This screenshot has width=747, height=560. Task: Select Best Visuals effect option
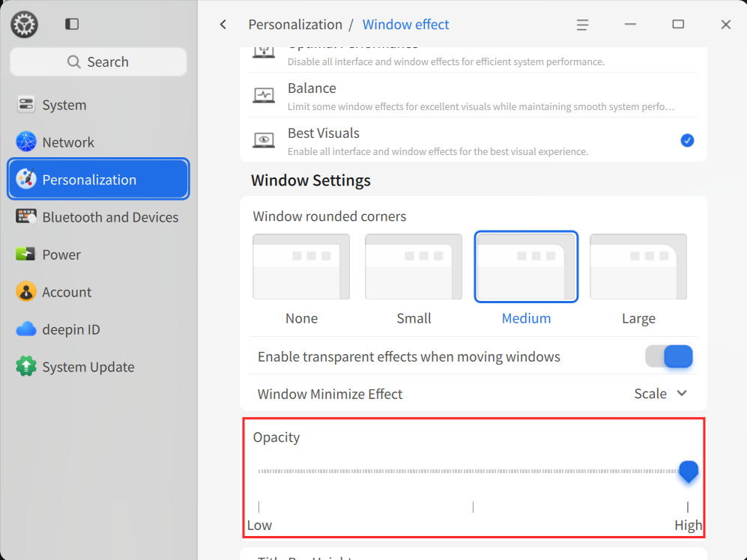473,140
